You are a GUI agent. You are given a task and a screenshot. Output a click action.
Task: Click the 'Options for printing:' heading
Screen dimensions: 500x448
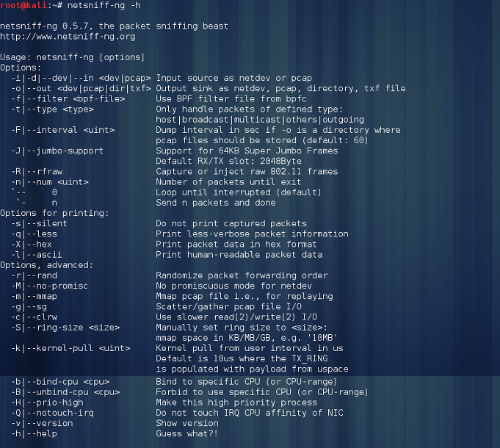coord(54,213)
